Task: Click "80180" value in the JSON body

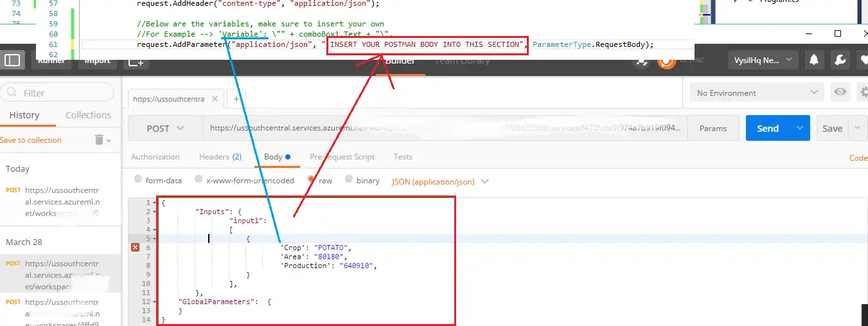Action: 328,257
